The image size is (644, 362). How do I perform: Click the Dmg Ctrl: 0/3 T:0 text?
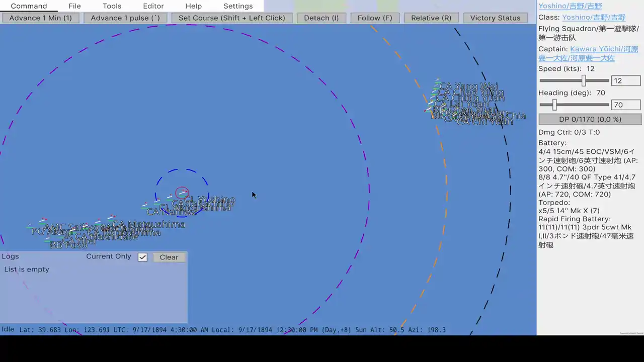pos(569,132)
